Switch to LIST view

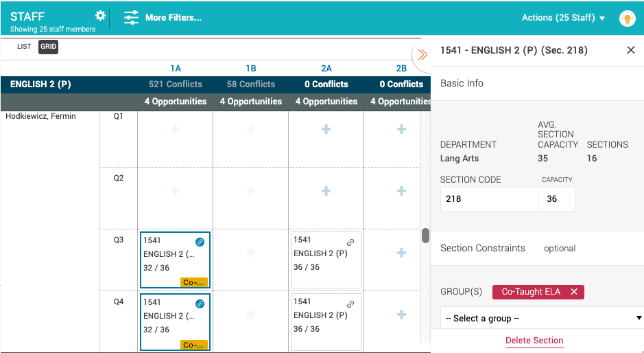point(24,47)
